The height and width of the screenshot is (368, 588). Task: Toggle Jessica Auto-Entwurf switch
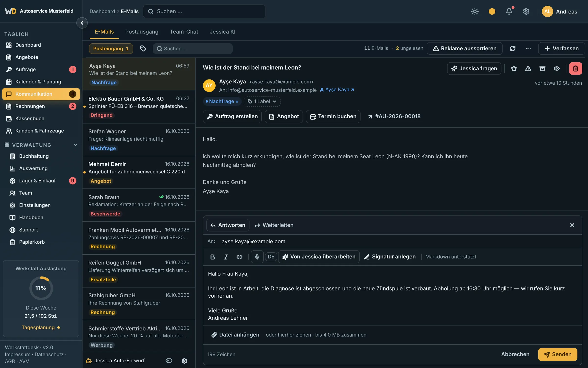(x=169, y=360)
